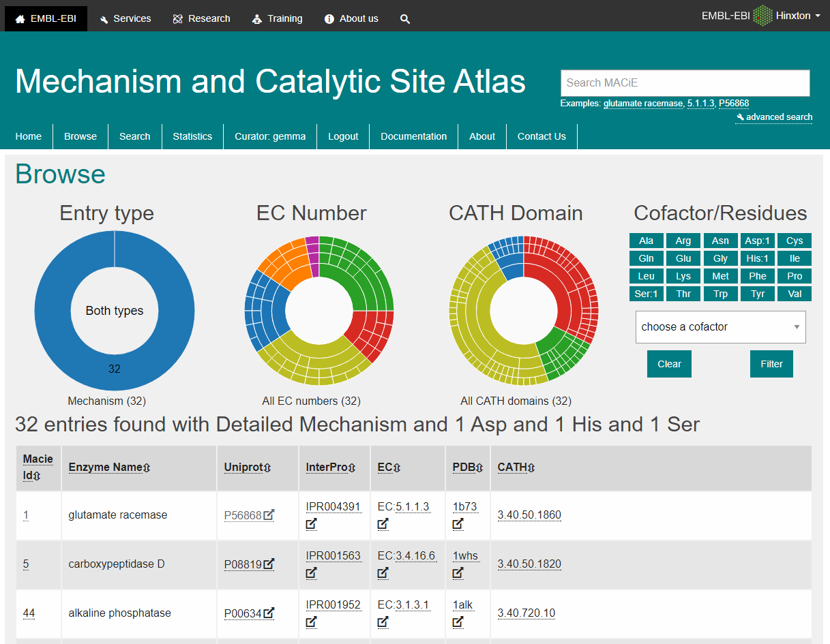
Task: Click the Search MACiE input field
Action: (x=685, y=83)
